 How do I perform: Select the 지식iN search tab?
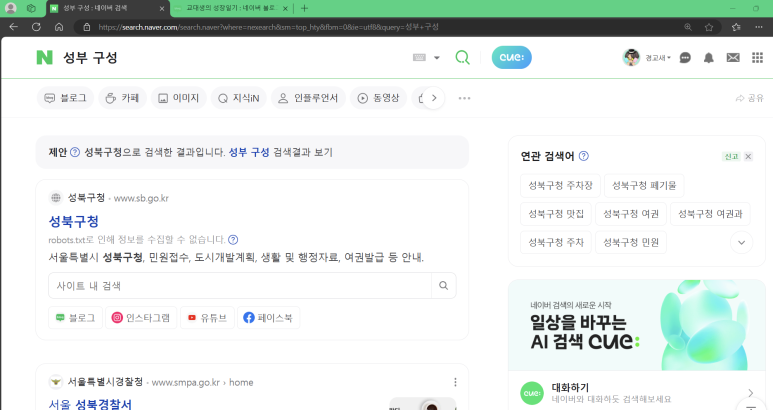(x=239, y=98)
